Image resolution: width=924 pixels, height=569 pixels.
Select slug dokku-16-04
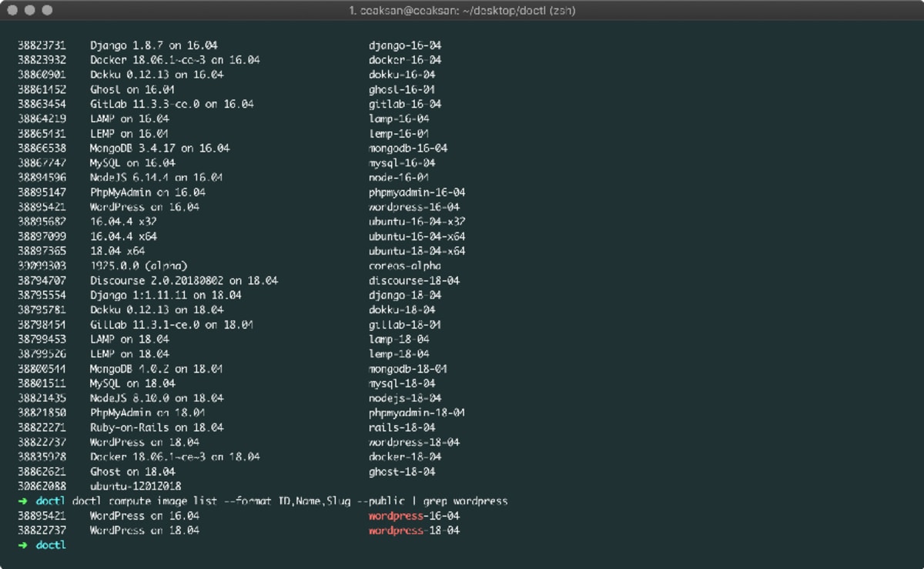(x=402, y=75)
